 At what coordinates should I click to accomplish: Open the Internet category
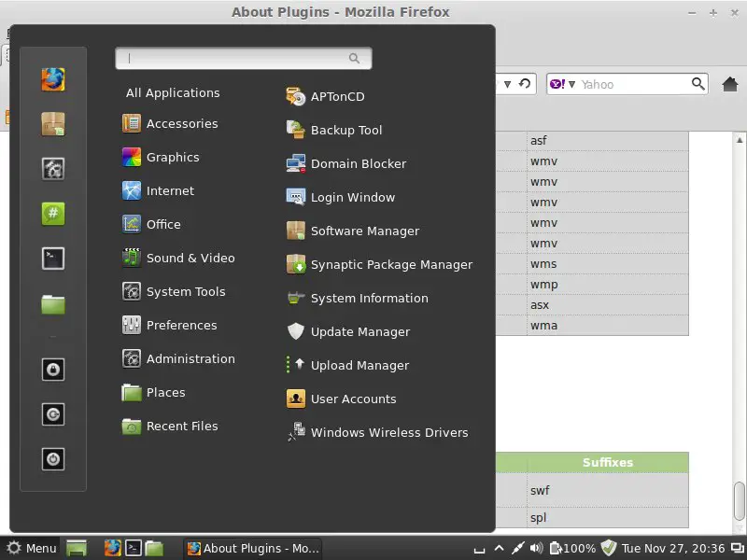click(159, 191)
